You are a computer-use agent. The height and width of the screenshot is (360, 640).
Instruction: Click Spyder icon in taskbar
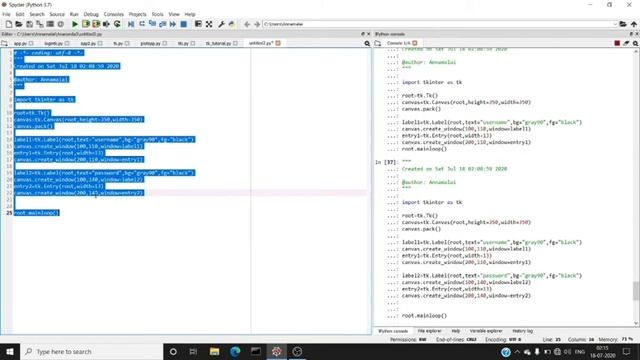coord(276,351)
